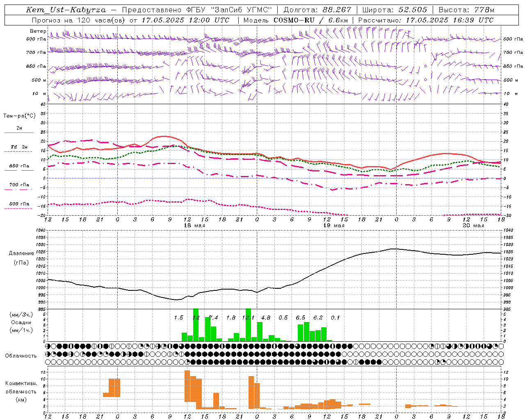Image resolution: width=525 pixels, height=420 pixels.
Task: Click the station name Kem_Ust-Kabyrza
Action: tap(66, 10)
